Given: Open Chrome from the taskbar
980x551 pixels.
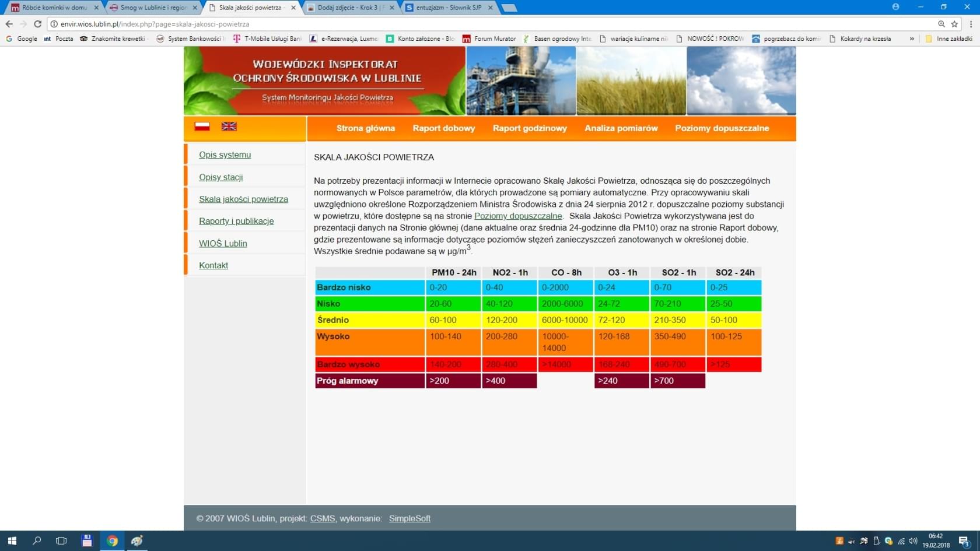Looking at the screenshot, I should click(x=112, y=541).
